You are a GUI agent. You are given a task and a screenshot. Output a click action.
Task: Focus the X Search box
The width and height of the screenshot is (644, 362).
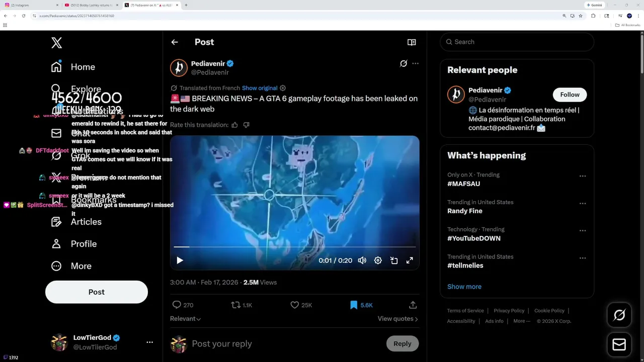(x=517, y=42)
